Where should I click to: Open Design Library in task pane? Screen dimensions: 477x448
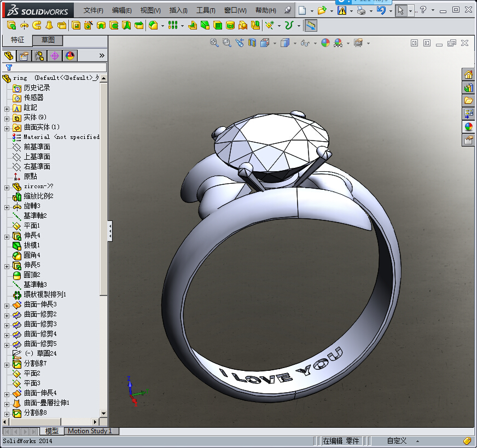point(468,88)
